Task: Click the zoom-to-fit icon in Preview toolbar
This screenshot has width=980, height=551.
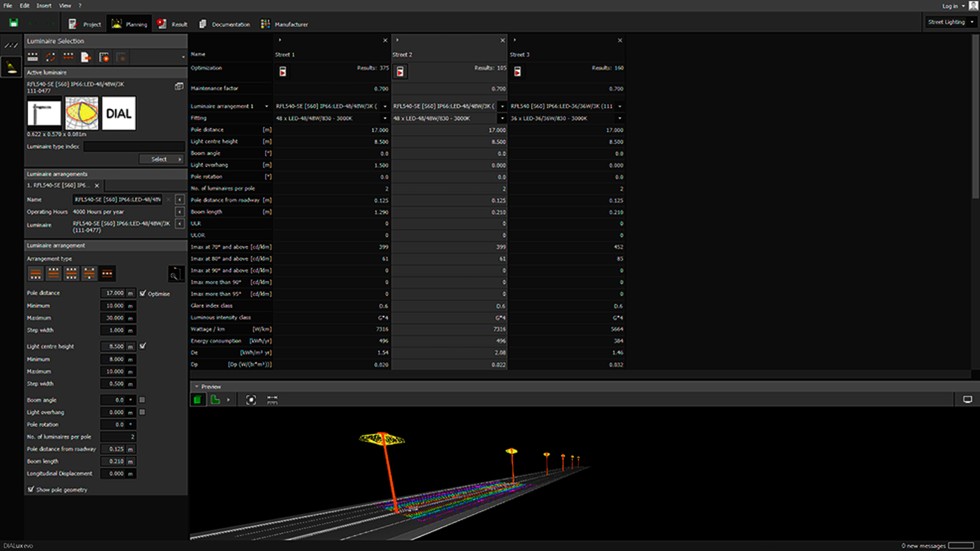Action: click(251, 400)
